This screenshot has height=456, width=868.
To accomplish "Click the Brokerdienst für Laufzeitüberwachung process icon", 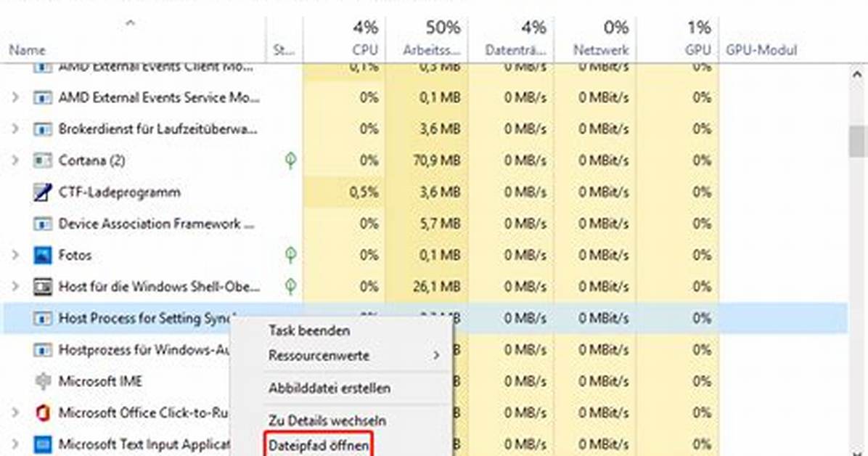I will (x=43, y=130).
